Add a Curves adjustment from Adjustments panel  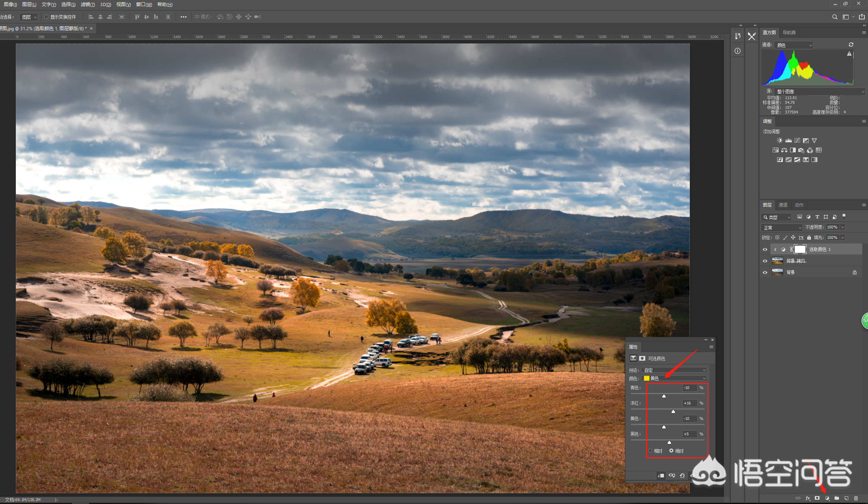click(797, 140)
